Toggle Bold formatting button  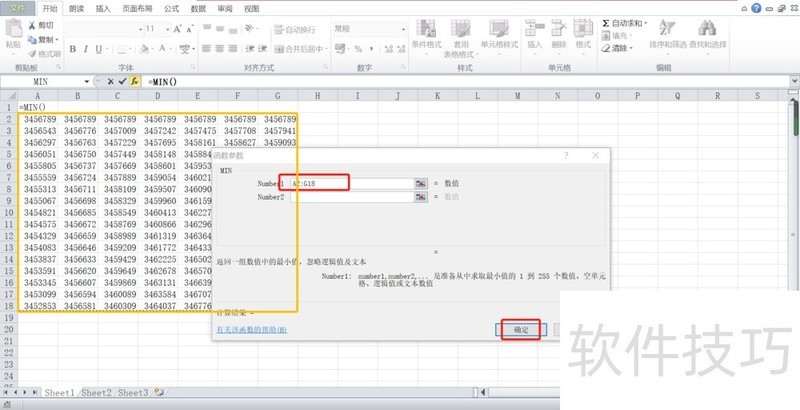pyautogui.click(x=73, y=48)
